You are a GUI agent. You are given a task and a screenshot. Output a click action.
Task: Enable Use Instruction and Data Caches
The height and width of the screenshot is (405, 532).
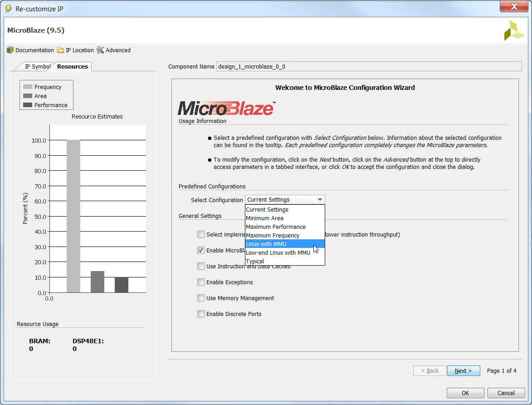[201, 266]
